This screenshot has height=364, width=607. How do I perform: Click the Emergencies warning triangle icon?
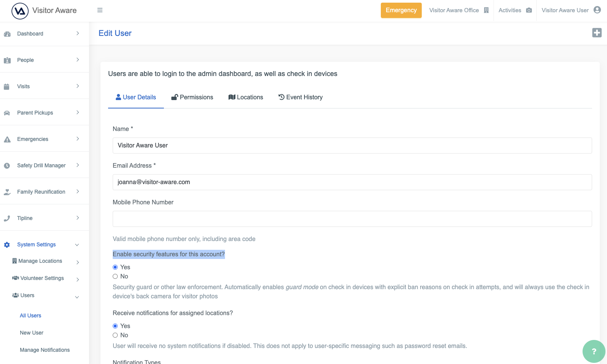[7, 139]
